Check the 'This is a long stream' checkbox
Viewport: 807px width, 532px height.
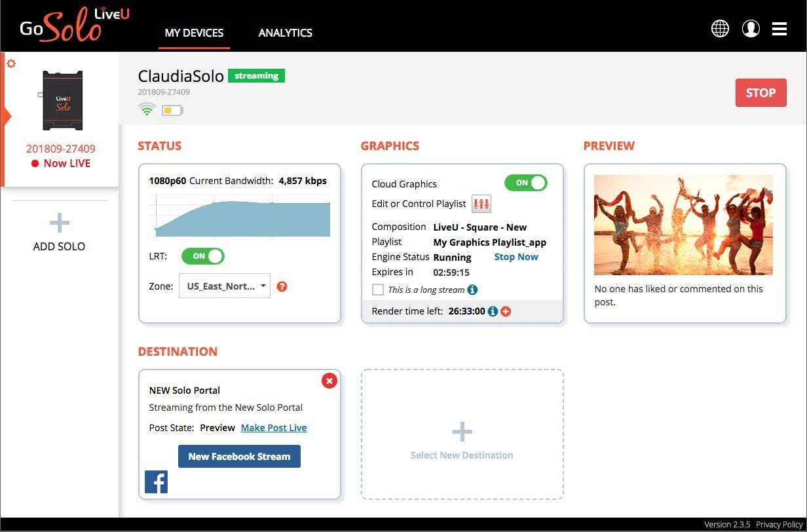(x=378, y=290)
